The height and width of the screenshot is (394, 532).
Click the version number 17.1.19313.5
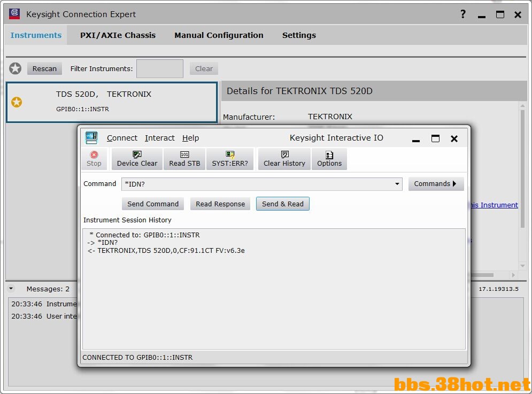(498, 289)
